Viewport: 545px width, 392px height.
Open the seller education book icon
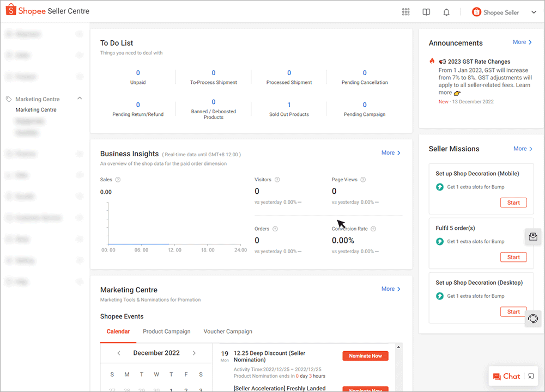[x=426, y=12]
